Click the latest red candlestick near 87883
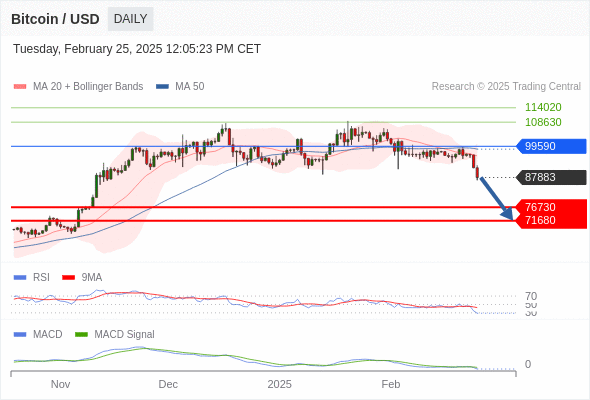This screenshot has height=400, width=590. pyautogui.click(x=477, y=173)
